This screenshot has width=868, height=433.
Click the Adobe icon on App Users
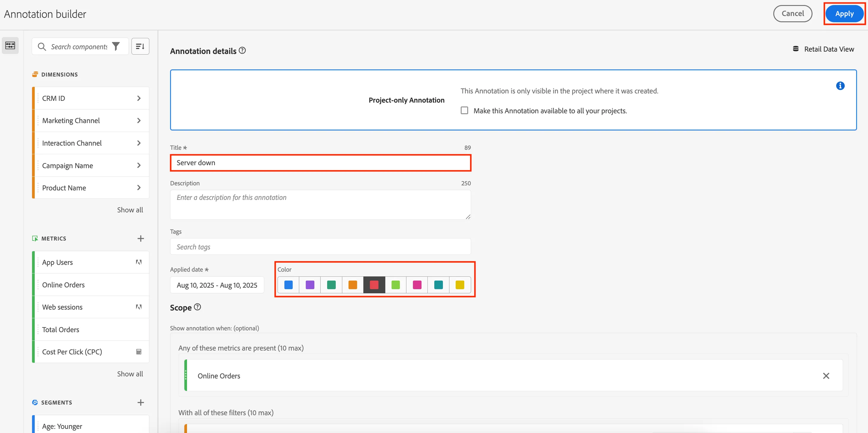[x=139, y=262]
